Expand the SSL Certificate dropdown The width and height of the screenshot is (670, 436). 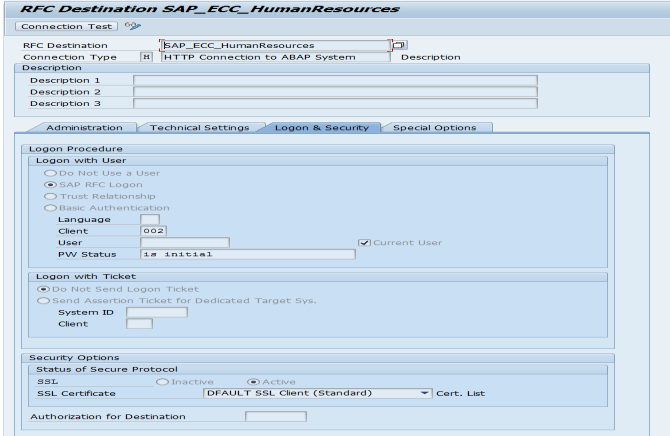pyautogui.click(x=426, y=393)
